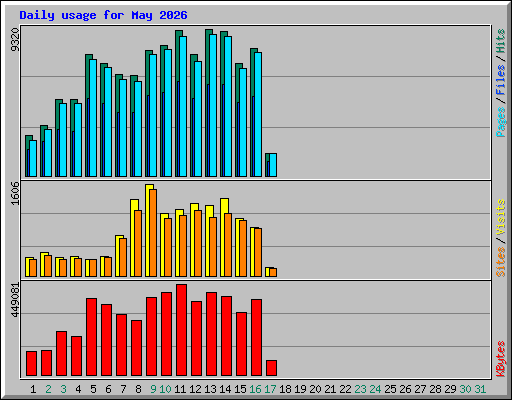
Task: Click day 24 on the x-axis
Action: [375, 389]
